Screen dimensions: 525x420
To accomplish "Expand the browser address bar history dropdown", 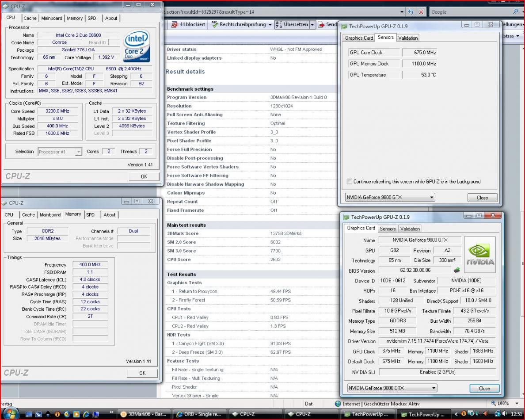I will [x=402, y=12].
